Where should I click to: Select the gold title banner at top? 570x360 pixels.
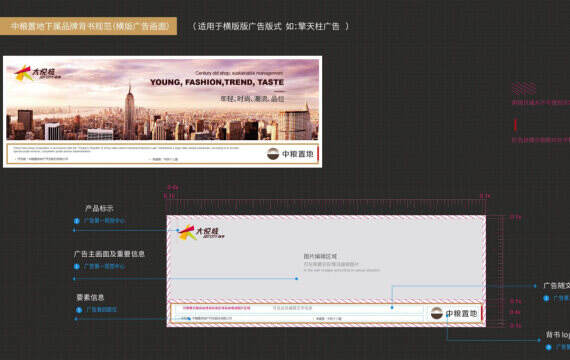pos(88,26)
